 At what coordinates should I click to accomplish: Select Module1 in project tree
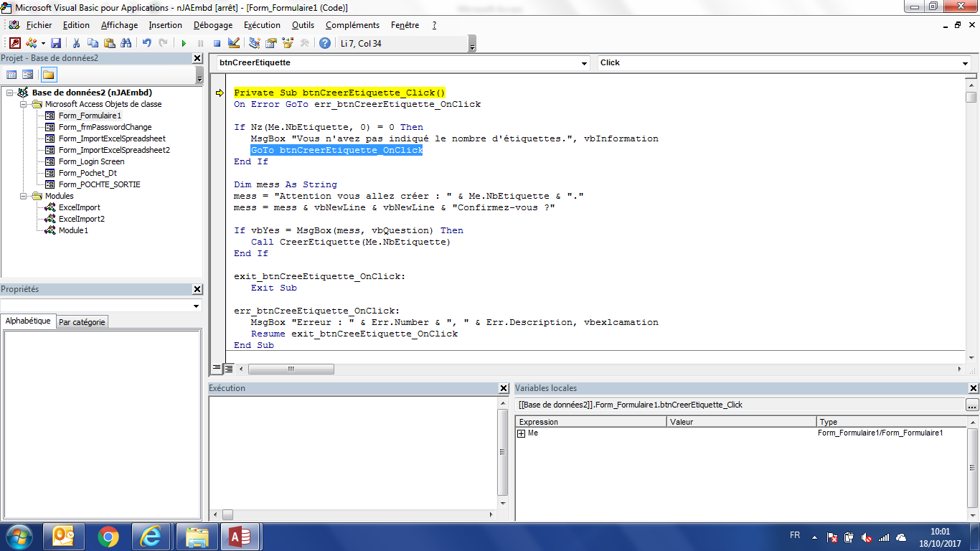73,230
